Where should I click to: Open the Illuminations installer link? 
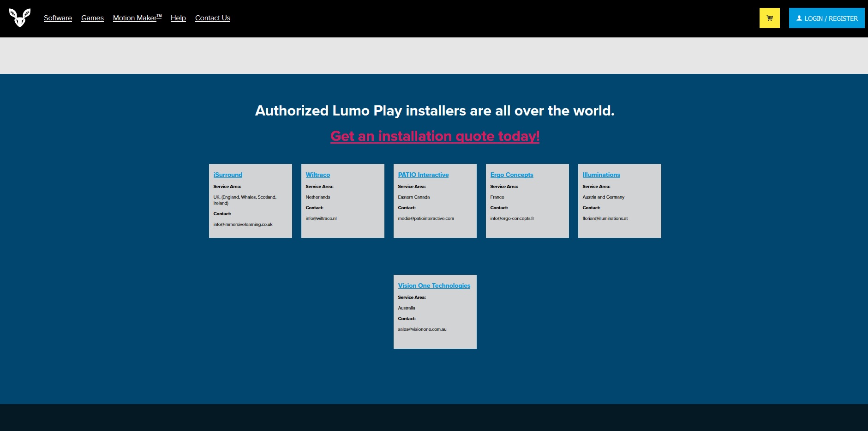point(601,175)
